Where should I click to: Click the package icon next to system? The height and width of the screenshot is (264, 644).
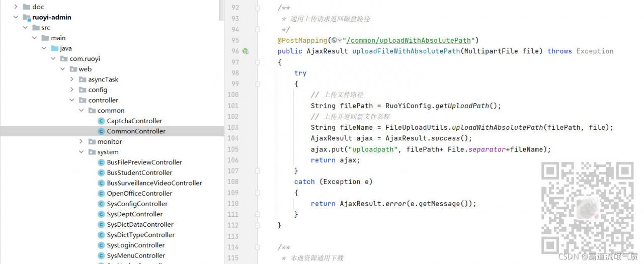coord(92,152)
